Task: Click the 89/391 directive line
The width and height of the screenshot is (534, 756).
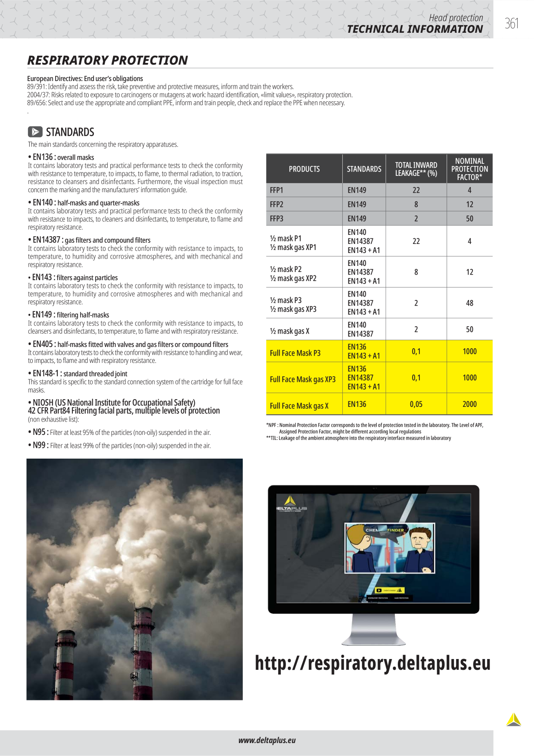Action: click(x=160, y=87)
